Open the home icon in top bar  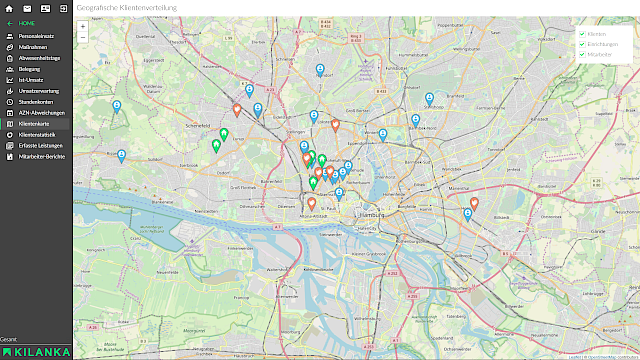click(9, 8)
